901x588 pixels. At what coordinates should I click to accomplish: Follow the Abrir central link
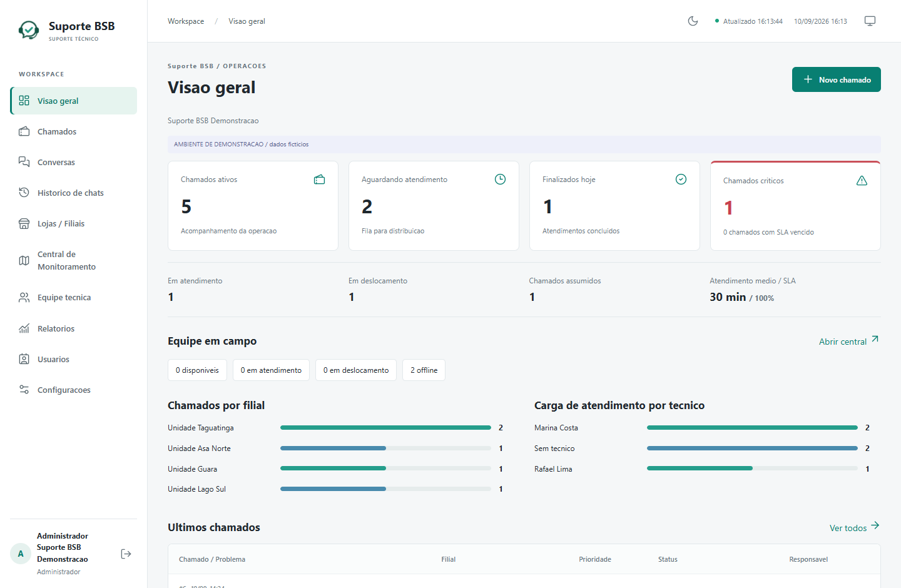(x=849, y=341)
